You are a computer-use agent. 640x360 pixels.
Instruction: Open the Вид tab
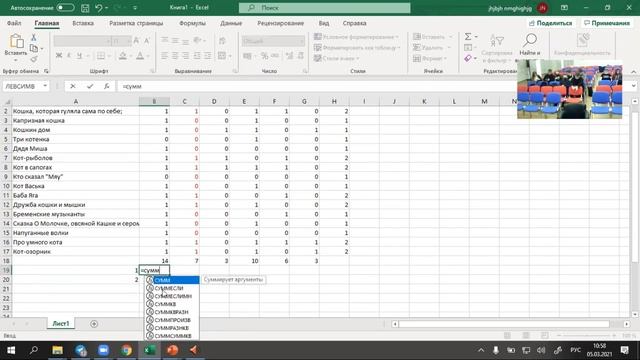click(324, 23)
